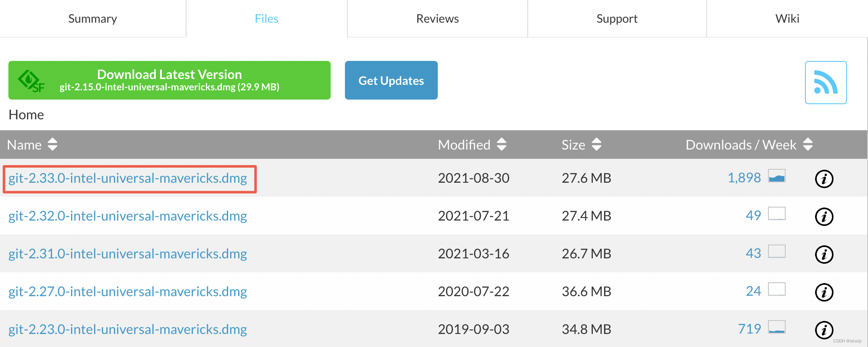Click the 1,898 weekly downloads count
Viewport: 868px width, 347px height.
coord(744,178)
